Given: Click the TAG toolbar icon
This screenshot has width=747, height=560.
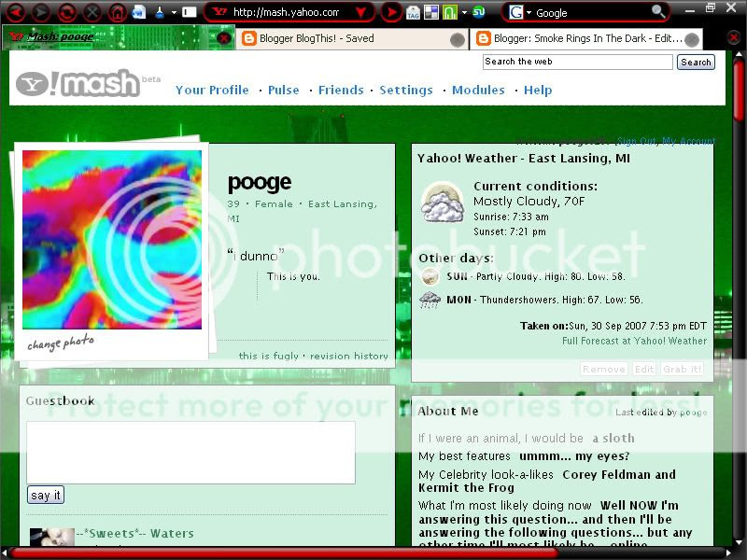Looking at the screenshot, I should tap(413, 13).
